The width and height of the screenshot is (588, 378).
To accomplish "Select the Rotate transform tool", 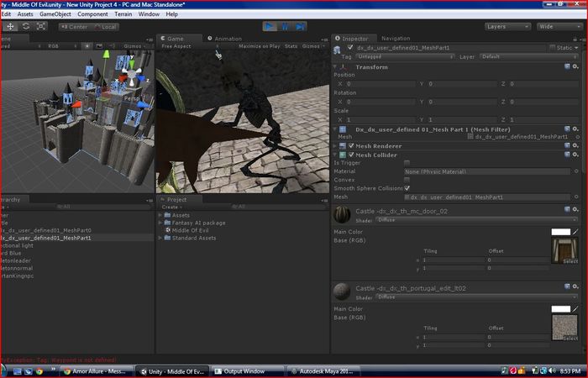I will (26, 27).
